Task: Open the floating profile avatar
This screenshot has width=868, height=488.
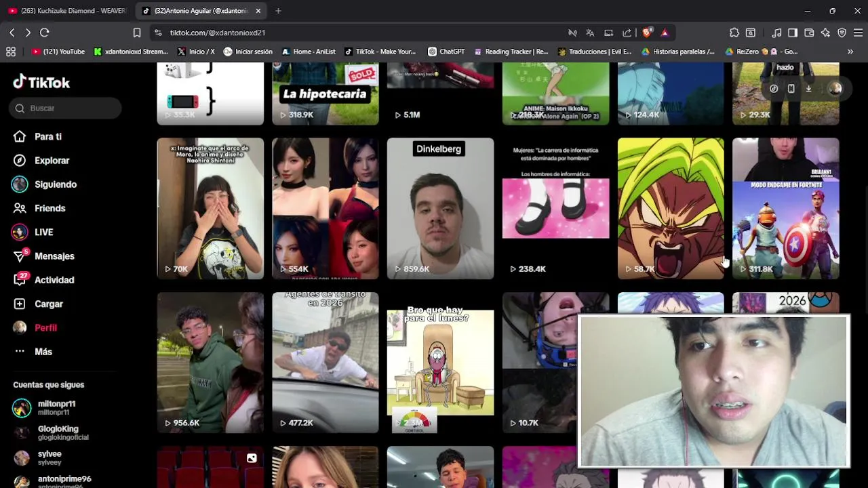Action: (835, 89)
